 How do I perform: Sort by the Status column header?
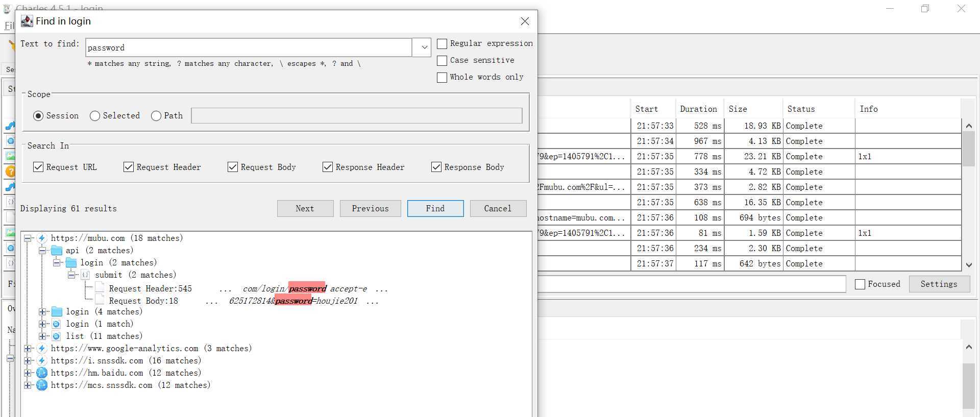pos(819,109)
